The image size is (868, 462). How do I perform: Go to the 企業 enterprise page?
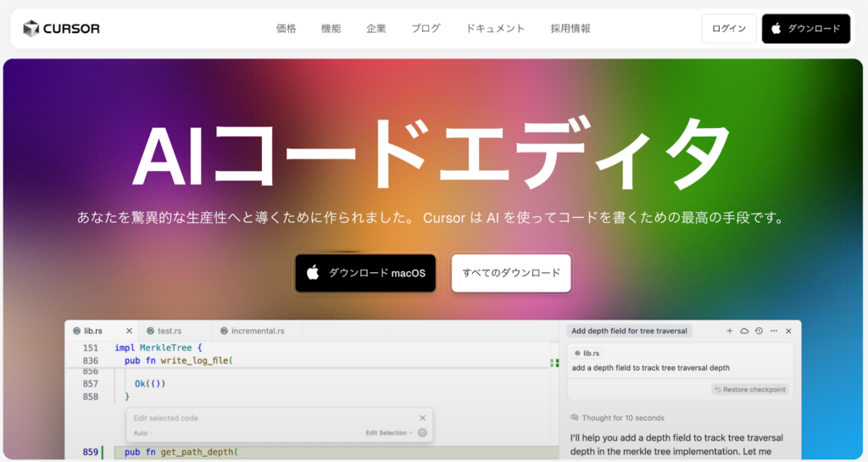pos(376,29)
